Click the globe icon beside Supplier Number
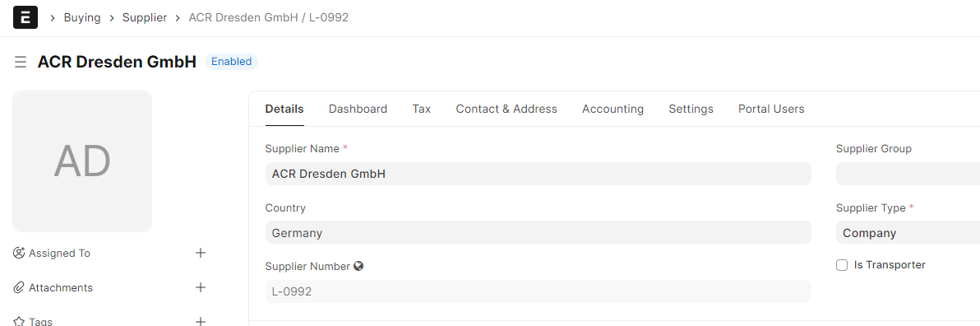The width and height of the screenshot is (980, 326). [358, 266]
